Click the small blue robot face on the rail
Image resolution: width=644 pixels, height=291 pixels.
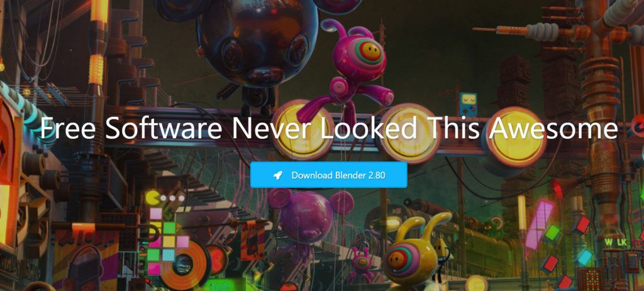[x=468, y=104]
